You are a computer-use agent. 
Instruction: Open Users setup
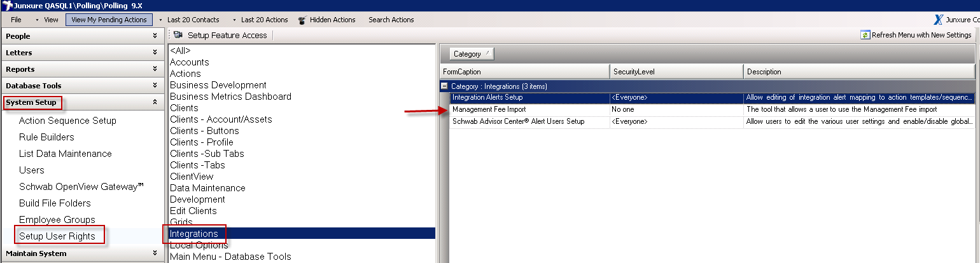click(x=32, y=170)
